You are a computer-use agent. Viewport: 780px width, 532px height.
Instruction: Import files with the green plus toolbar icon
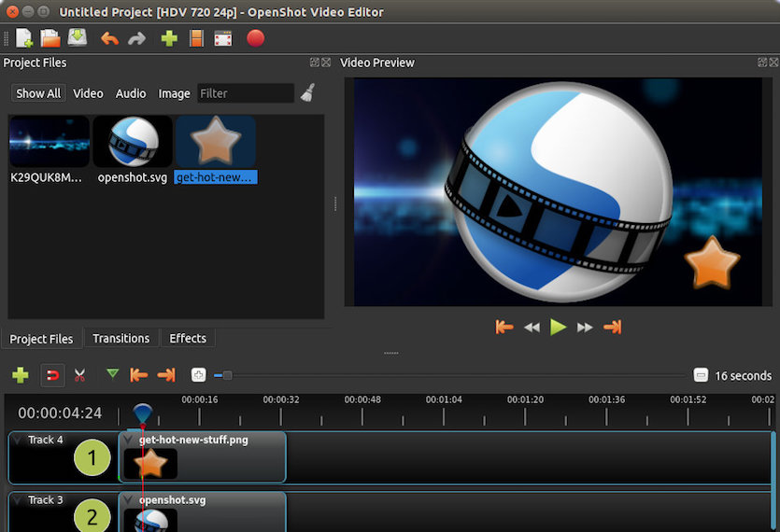tap(169, 38)
